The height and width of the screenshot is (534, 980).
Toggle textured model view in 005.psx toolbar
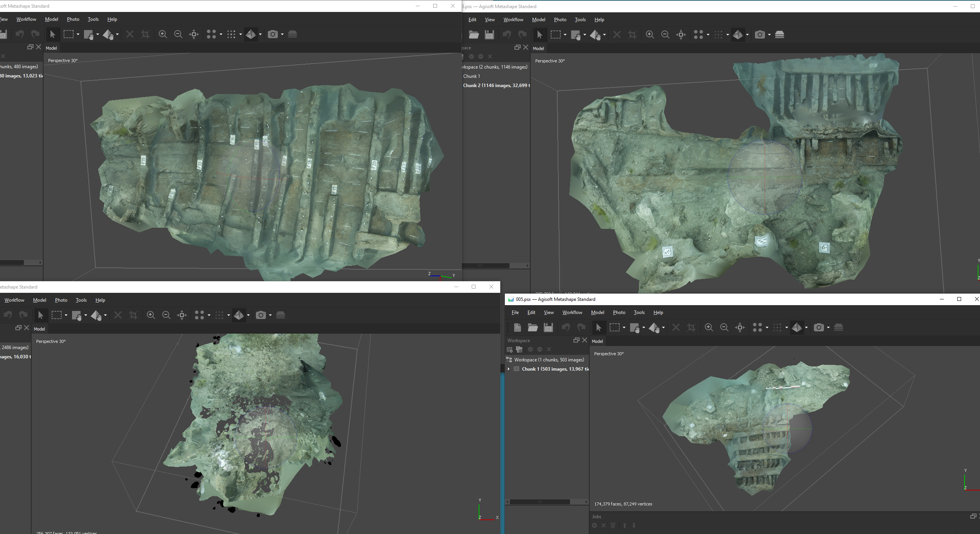click(797, 327)
